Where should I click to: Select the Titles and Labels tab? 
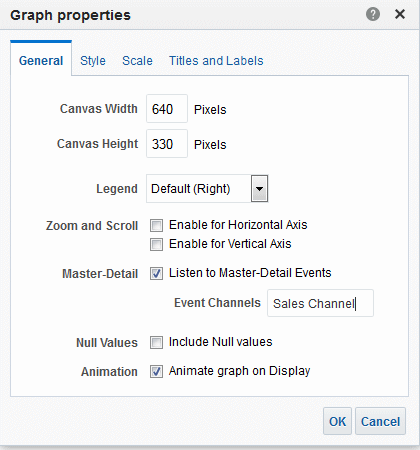pos(216,61)
